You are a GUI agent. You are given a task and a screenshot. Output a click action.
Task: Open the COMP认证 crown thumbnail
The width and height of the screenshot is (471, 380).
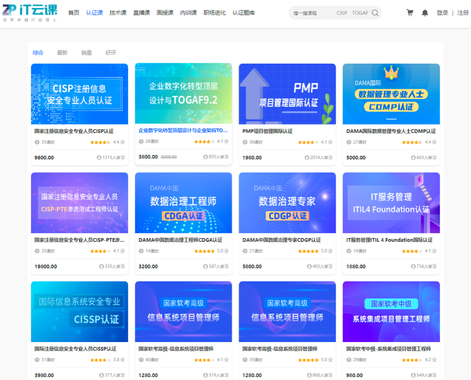point(391,94)
